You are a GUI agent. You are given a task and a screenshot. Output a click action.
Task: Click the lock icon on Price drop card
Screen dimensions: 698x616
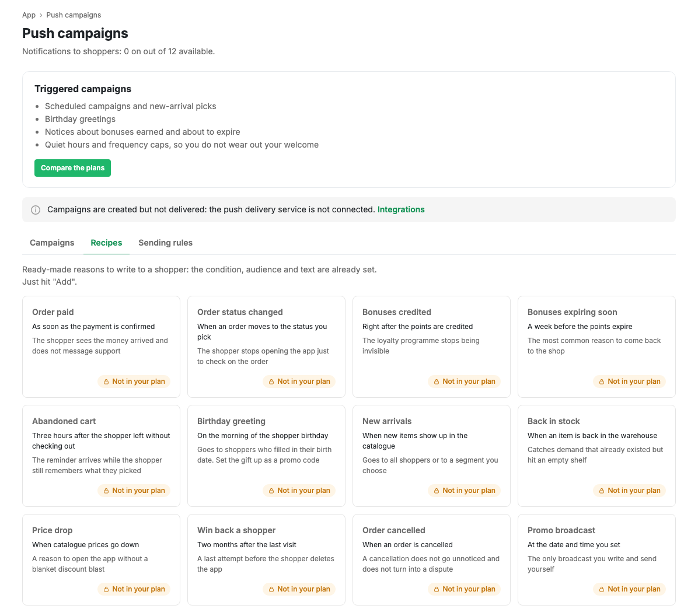click(x=106, y=589)
